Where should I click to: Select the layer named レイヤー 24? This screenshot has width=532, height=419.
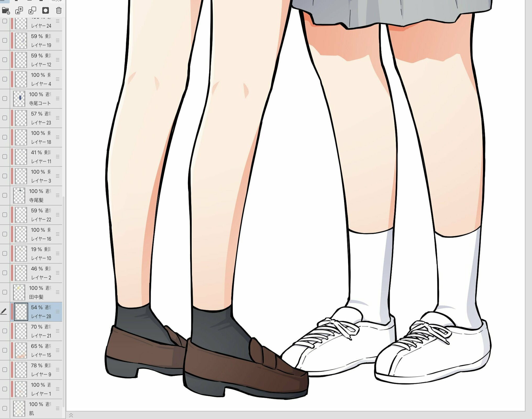point(41,26)
